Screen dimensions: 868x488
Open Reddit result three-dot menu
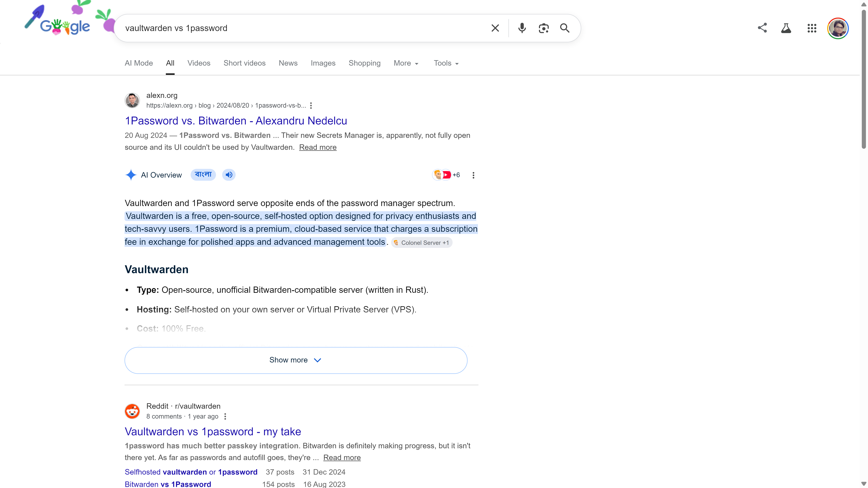tap(225, 417)
